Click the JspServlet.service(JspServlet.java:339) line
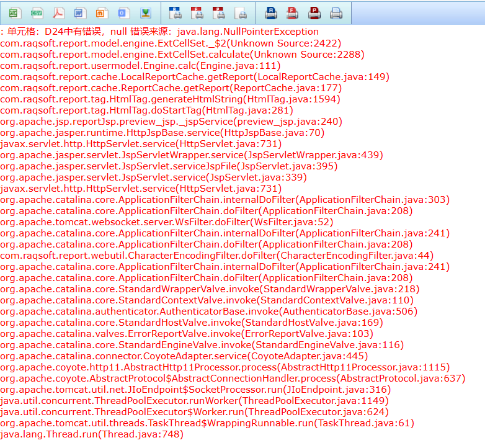 point(153,177)
